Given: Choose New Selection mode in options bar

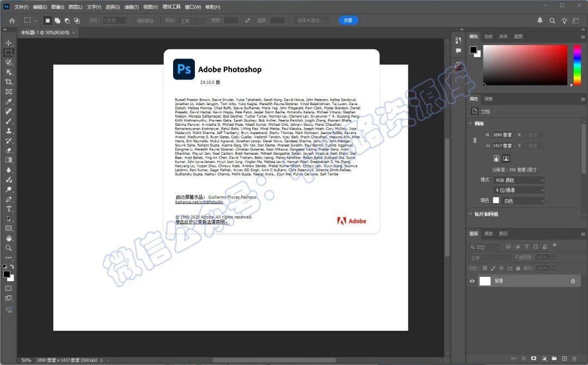Looking at the screenshot, I should point(47,21).
